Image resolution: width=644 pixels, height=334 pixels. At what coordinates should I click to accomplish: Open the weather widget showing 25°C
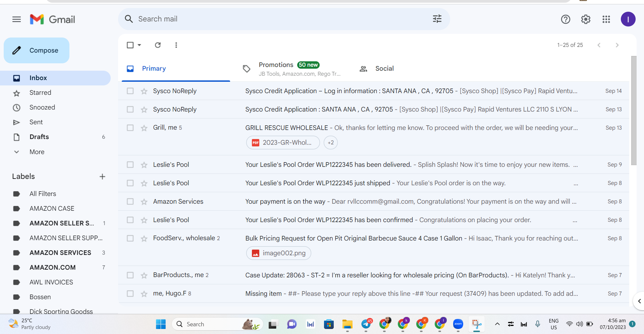pyautogui.click(x=30, y=324)
